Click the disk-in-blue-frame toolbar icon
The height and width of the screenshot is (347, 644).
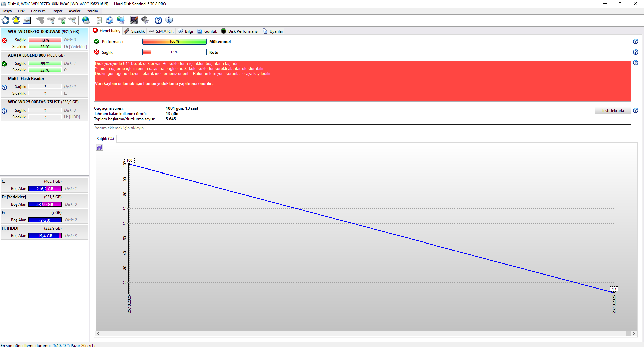pos(27,20)
